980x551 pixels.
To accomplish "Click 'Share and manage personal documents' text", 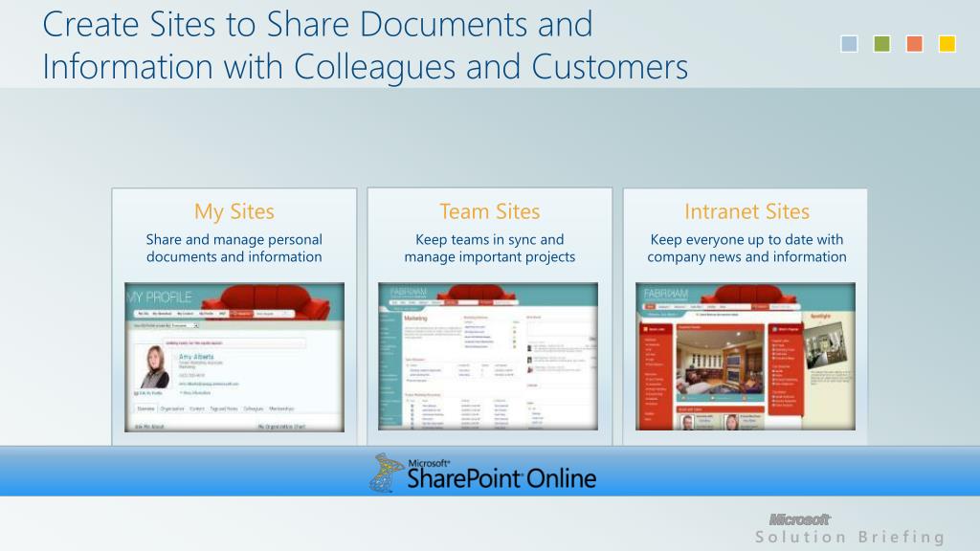I will [234, 248].
